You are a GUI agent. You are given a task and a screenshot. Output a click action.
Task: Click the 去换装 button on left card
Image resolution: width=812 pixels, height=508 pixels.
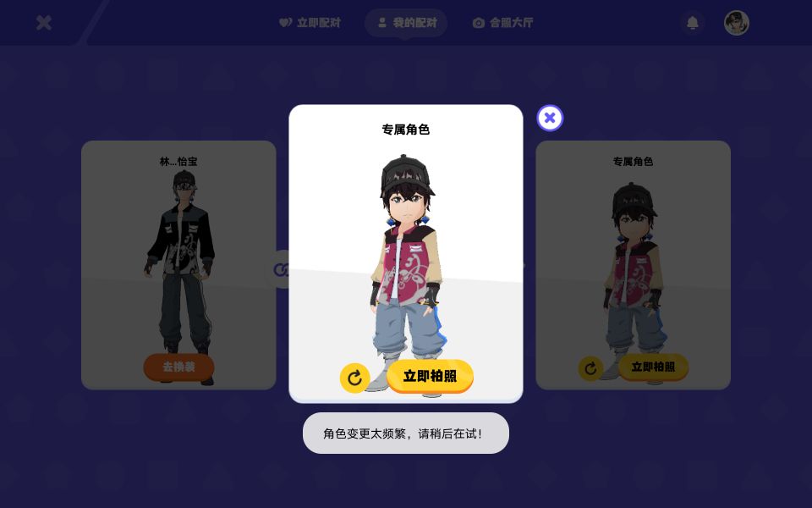click(x=178, y=367)
